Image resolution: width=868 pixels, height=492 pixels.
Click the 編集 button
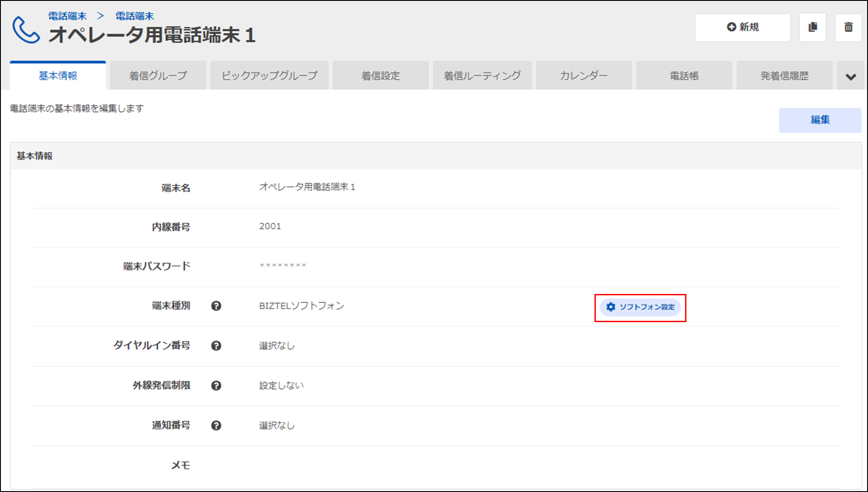pyautogui.click(x=820, y=120)
